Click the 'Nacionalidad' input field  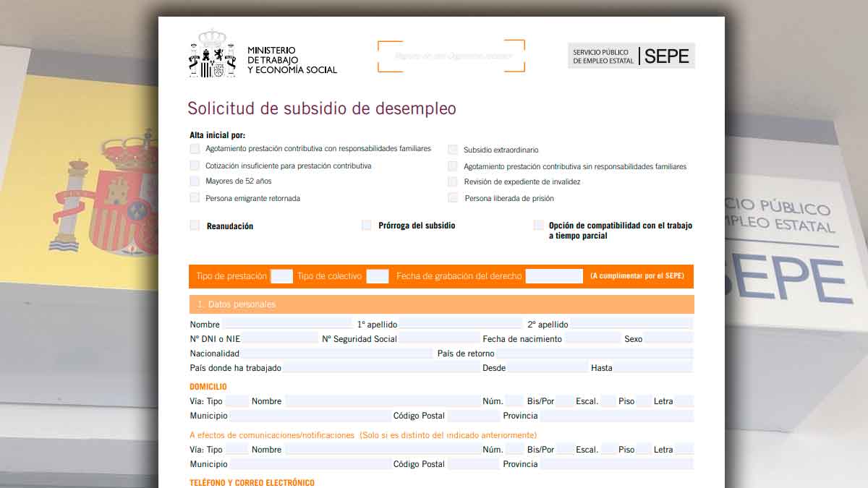336,354
